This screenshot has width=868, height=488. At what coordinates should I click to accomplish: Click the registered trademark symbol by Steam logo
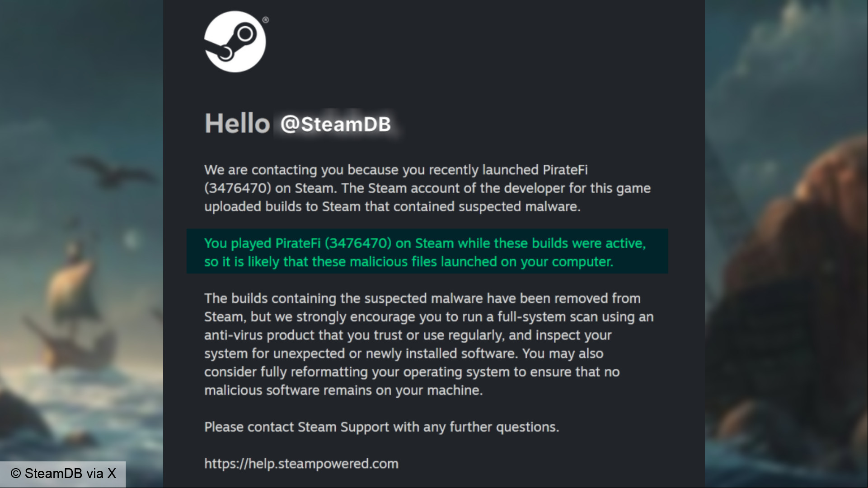(x=265, y=20)
